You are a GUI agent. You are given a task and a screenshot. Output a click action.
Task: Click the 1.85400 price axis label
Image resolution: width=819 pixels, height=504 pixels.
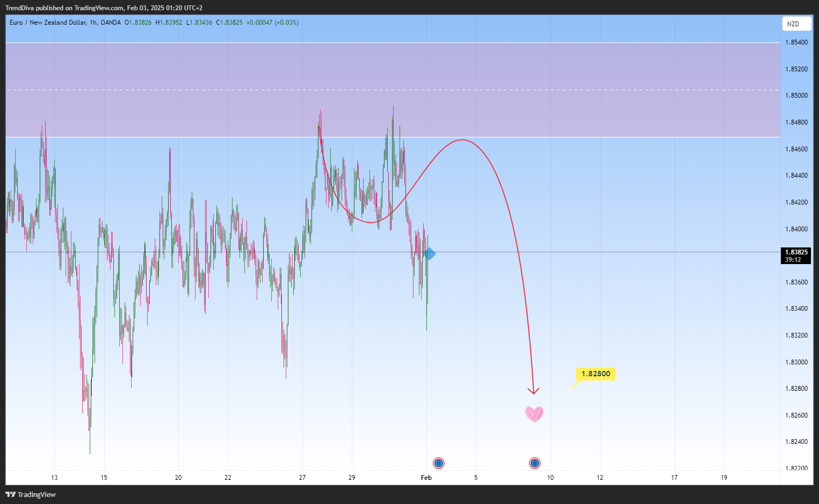(x=796, y=42)
